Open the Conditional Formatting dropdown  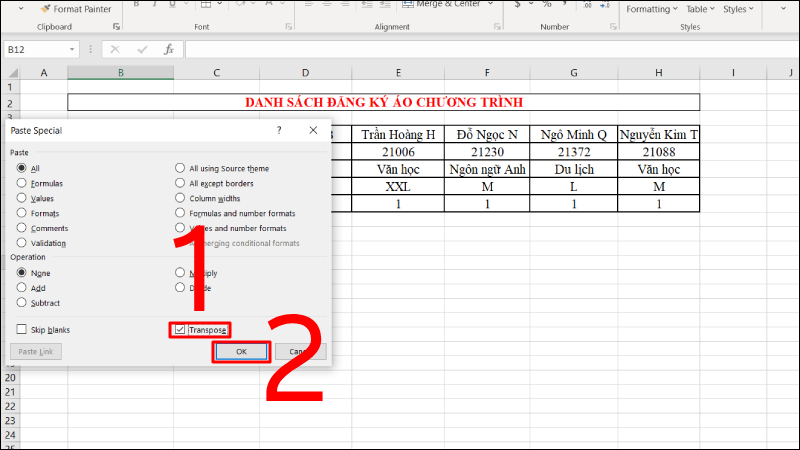[650, 9]
